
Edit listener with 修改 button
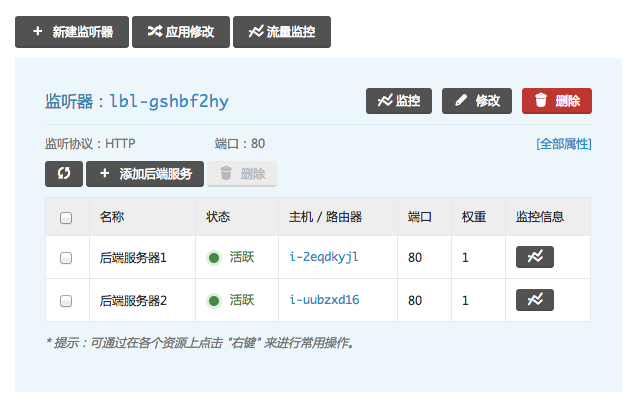click(x=477, y=101)
